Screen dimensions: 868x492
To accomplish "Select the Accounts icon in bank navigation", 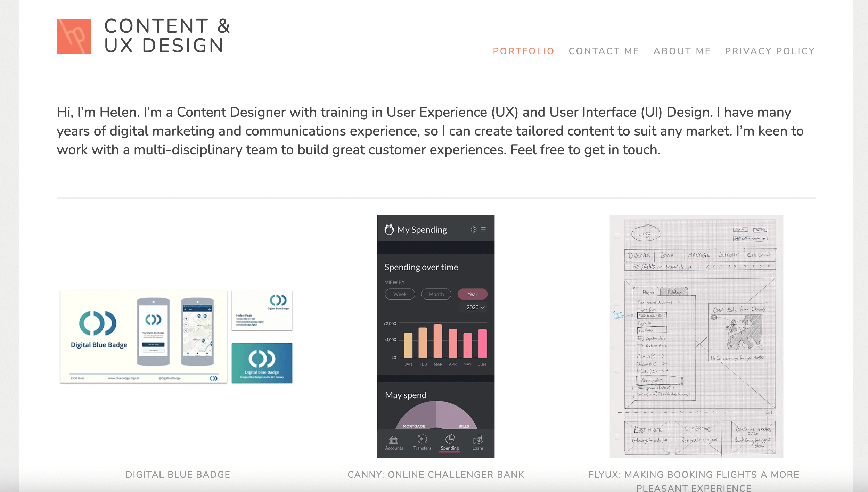I will pos(394,441).
